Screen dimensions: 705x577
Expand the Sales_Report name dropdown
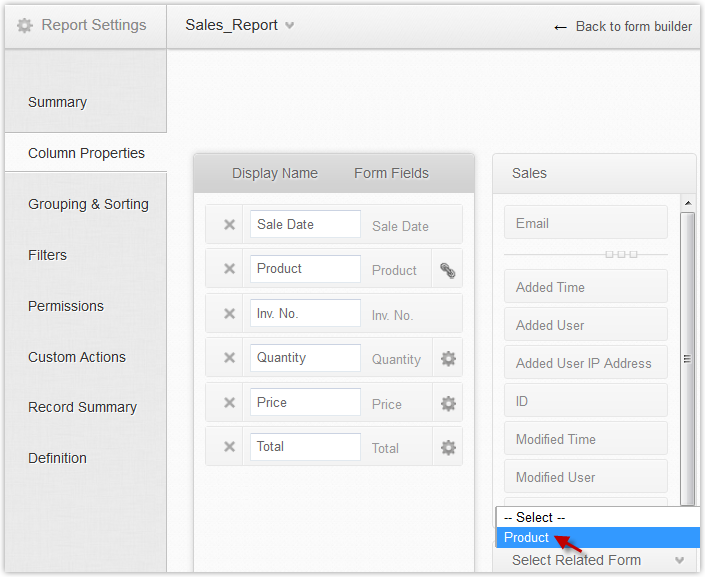290,26
